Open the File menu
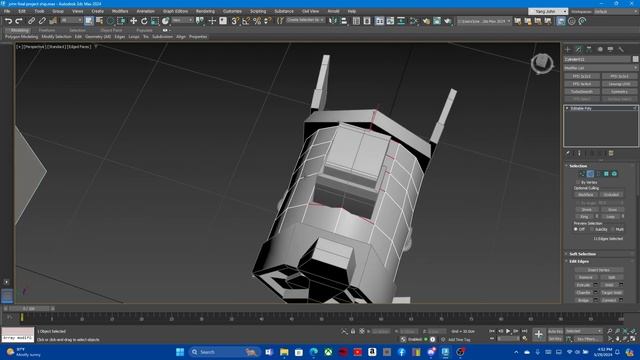Image resolution: width=640 pixels, height=360 pixels. pos(7,11)
